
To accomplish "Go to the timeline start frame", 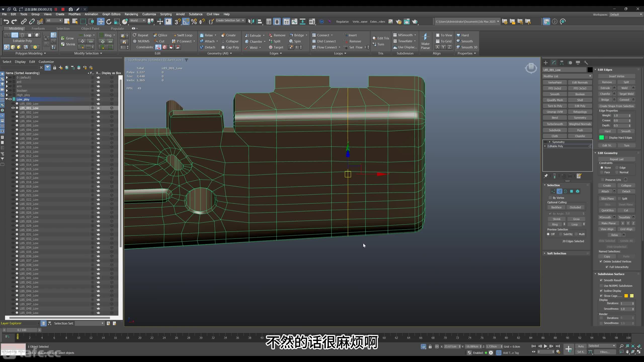I will (534, 346).
